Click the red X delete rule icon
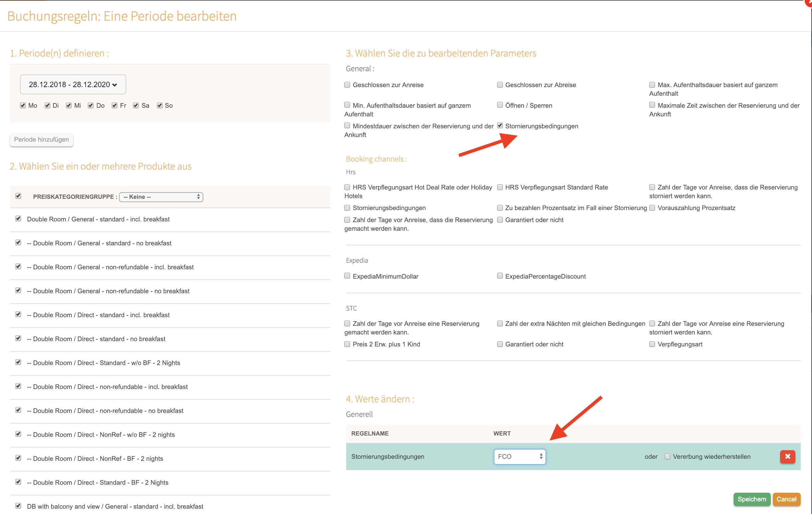The height and width of the screenshot is (514, 812). (787, 456)
